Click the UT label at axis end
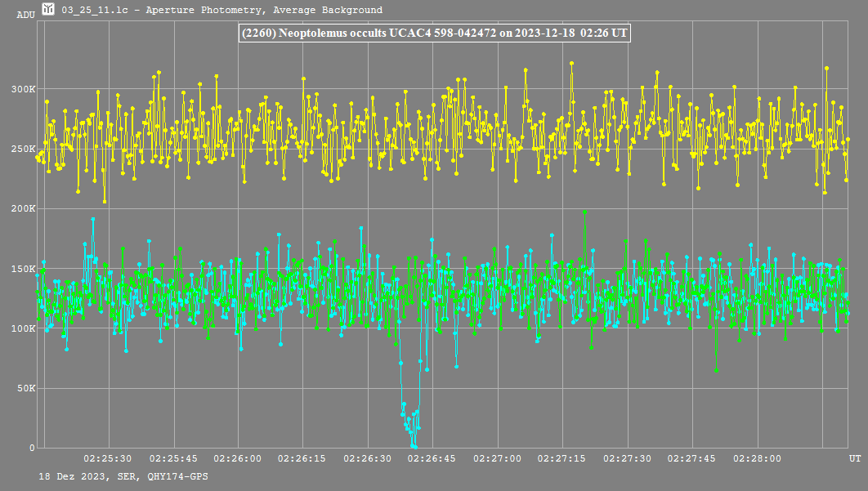This screenshot has height=491, width=868. point(855,459)
